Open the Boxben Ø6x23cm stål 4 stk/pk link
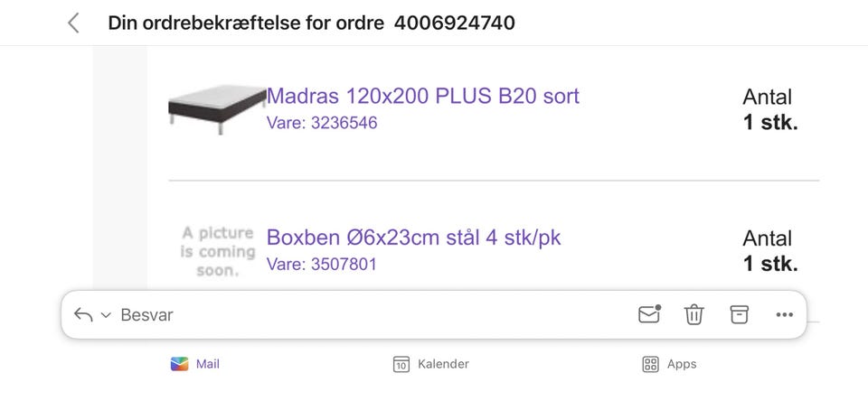This screenshot has height=401, width=868. tap(413, 238)
